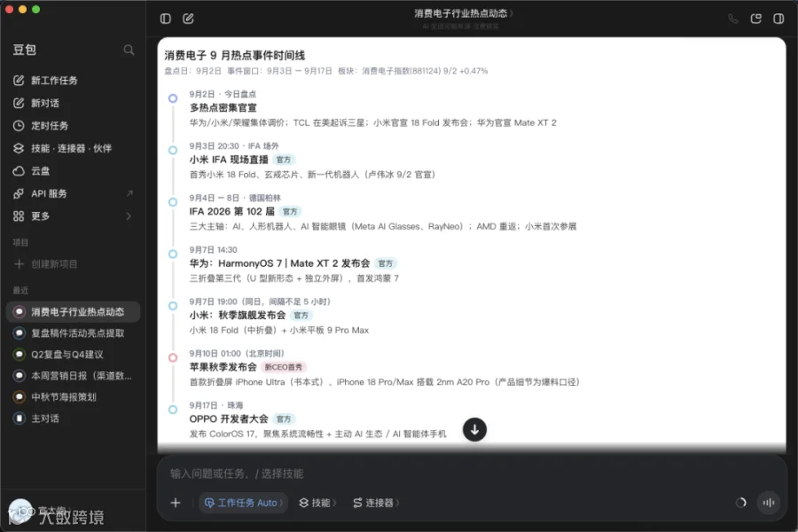Start a new chat via compose icon
Image resolution: width=798 pixels, height=532 pixels.
tap(188, 19)
